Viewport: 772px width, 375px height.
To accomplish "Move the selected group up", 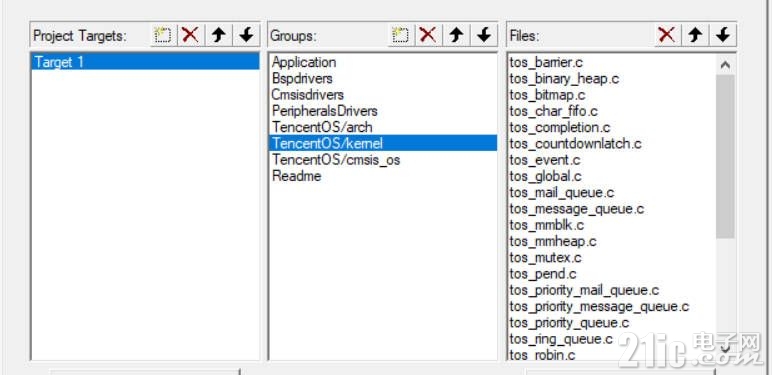I will tap(456, 35).
